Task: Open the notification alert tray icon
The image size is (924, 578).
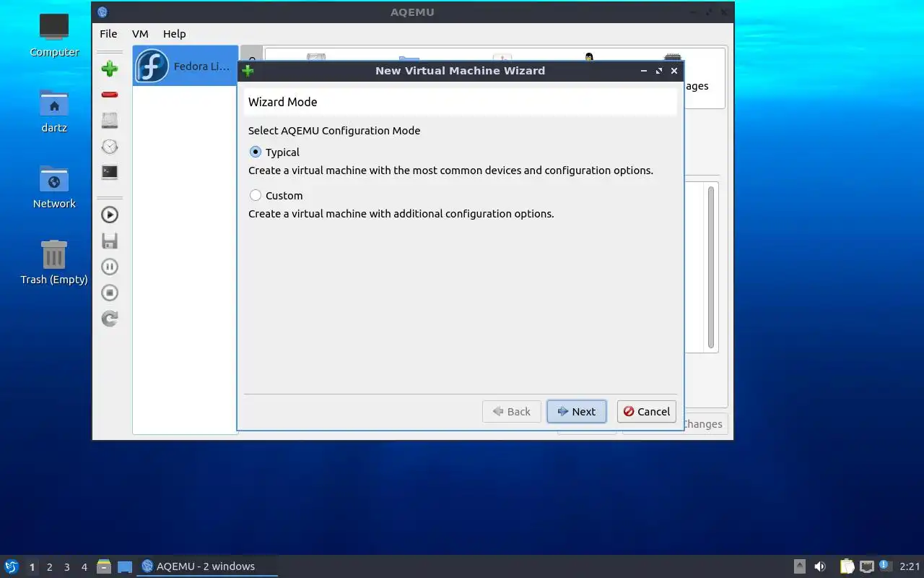Action: click(x=885, y=566)
